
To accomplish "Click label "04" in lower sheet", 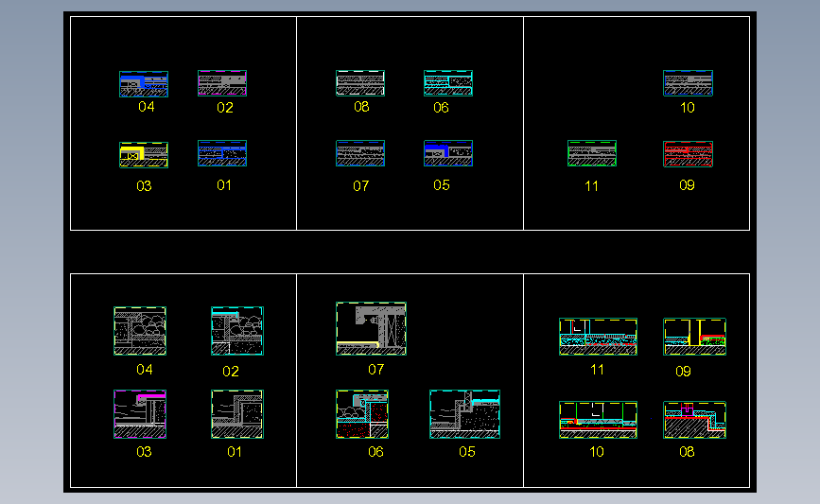I will pos(145,370).
